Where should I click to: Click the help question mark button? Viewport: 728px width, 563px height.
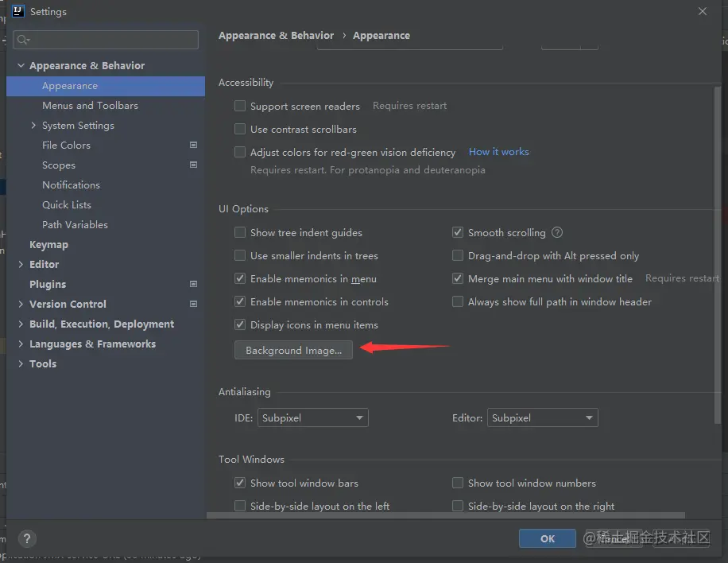tap(27, 538)
